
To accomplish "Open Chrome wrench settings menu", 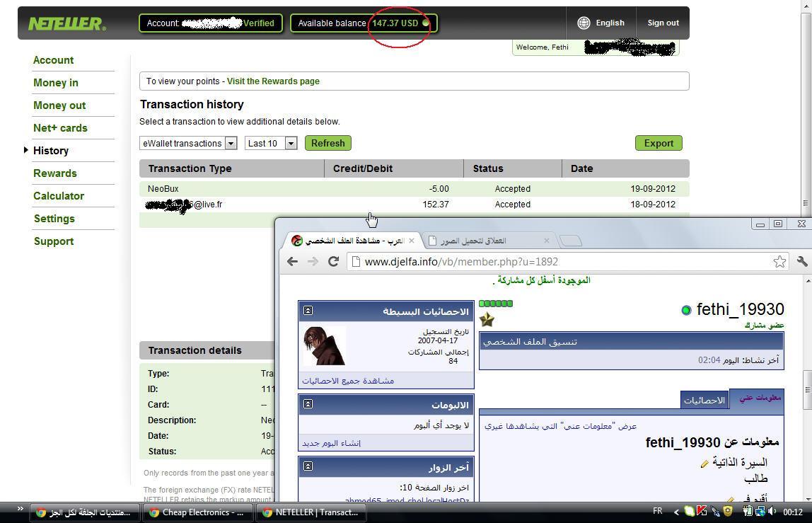I will (x=802, y=262).
